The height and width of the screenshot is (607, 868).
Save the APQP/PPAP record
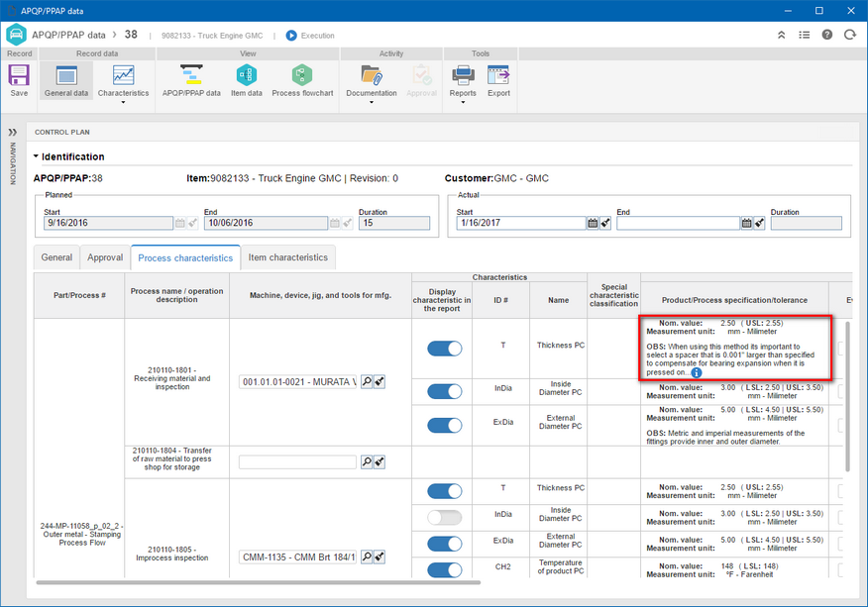pos(19,81)
